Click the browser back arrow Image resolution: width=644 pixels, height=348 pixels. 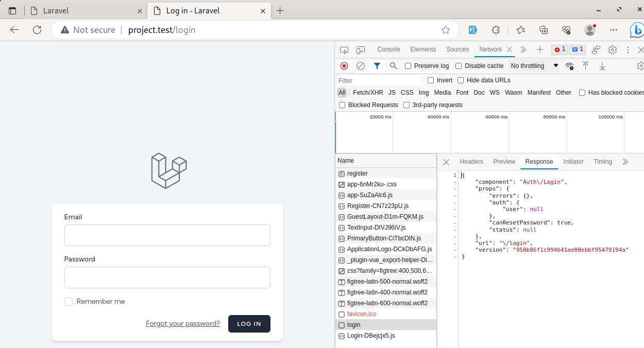click(14, 30)
